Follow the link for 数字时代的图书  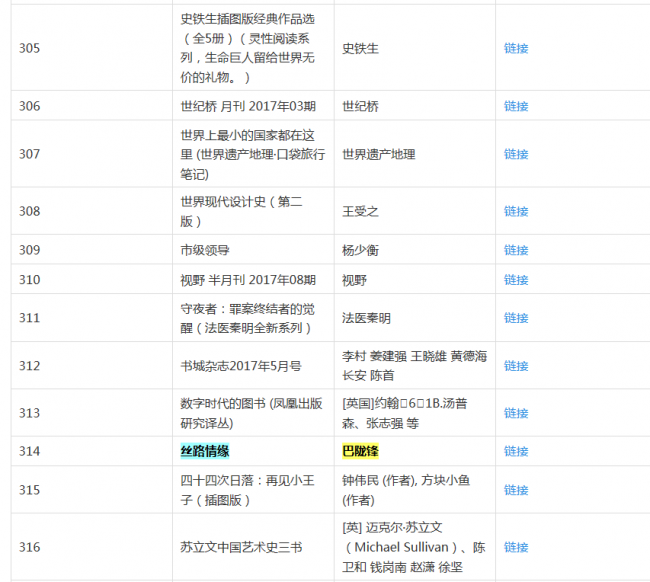coord(515,413)
